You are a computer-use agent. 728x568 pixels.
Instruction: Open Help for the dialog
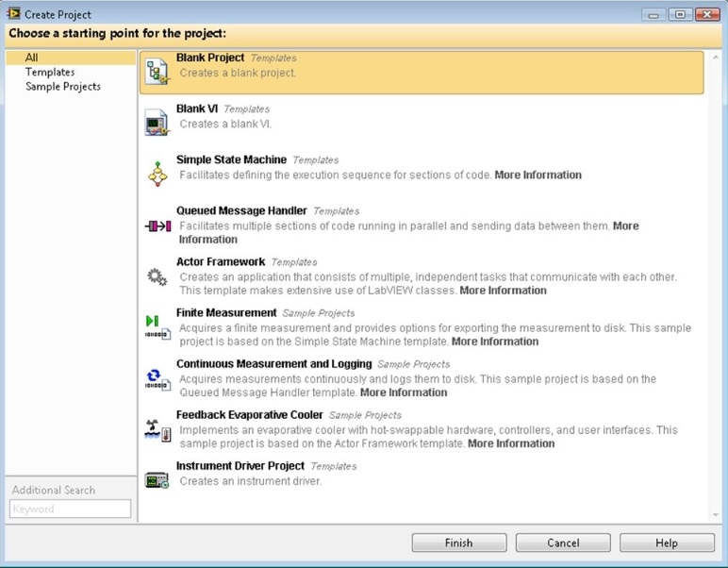click(x=667, y=543)
